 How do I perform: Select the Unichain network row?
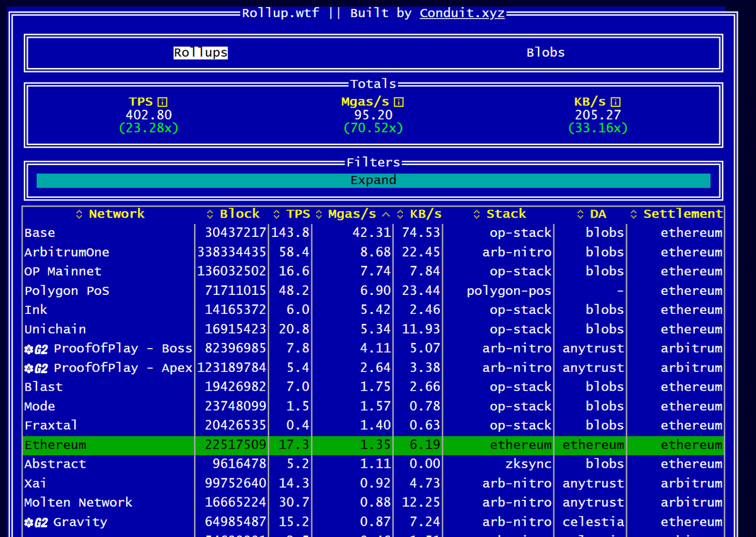coord(373,330)
